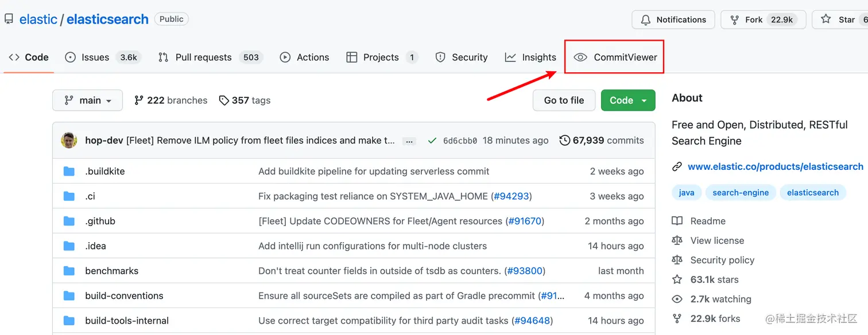Image resolution: width=868 pixels, height=335 pixels.
Task: Open pull request #94293 link
Action: click(511, 196)
